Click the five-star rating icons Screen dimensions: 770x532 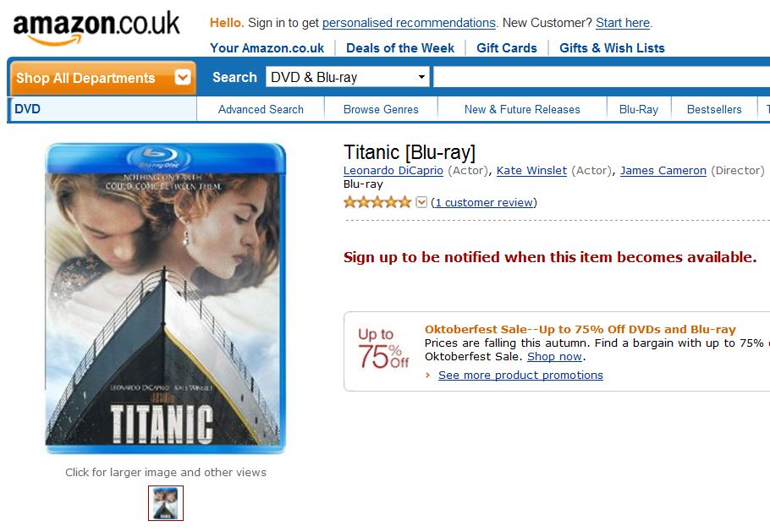[377, 202]
